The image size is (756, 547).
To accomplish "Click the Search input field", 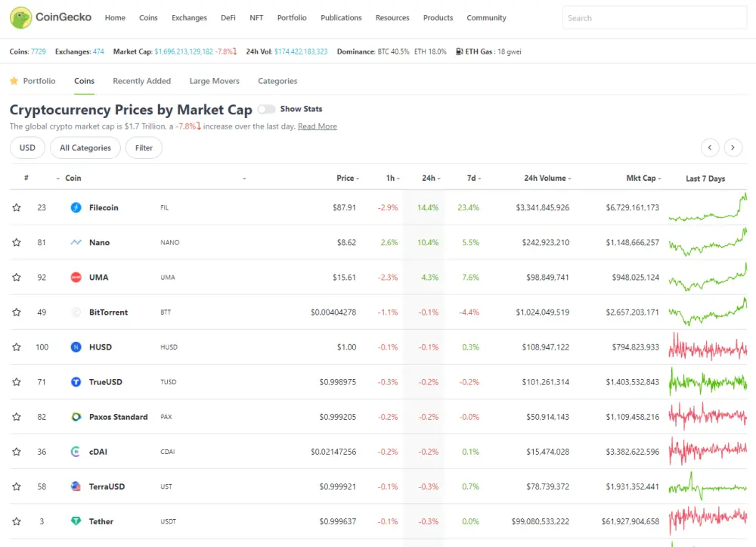I will coord(654,18).
